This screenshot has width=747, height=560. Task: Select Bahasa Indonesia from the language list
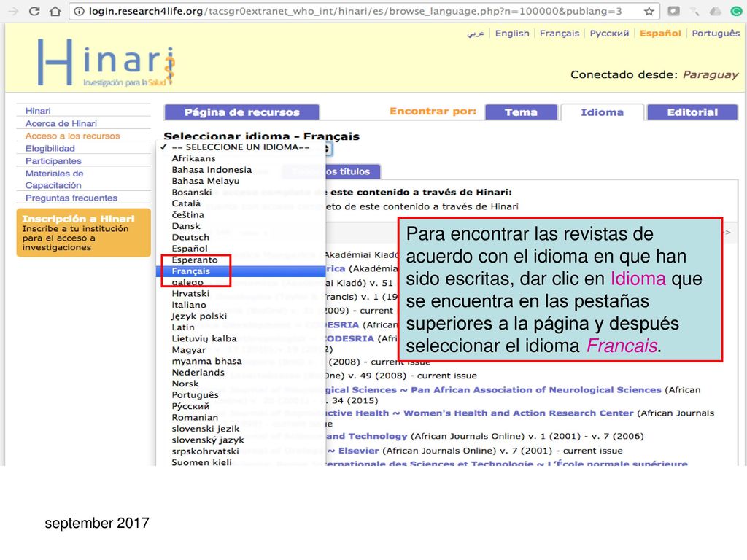click(241, 169)
